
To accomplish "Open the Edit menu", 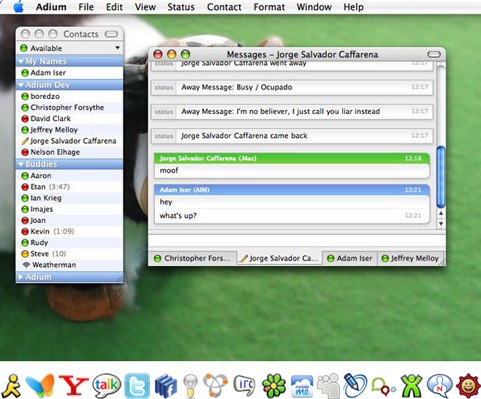I will click(114, 7).
